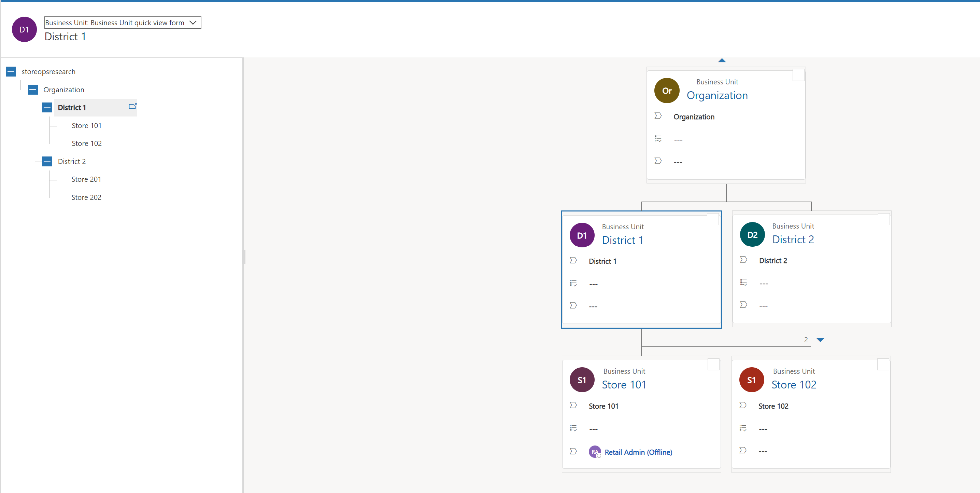The height and width of the screenshot is (493, 980).
Task: Select Store 202 in the left navigation tree
Action: (86, 197)
